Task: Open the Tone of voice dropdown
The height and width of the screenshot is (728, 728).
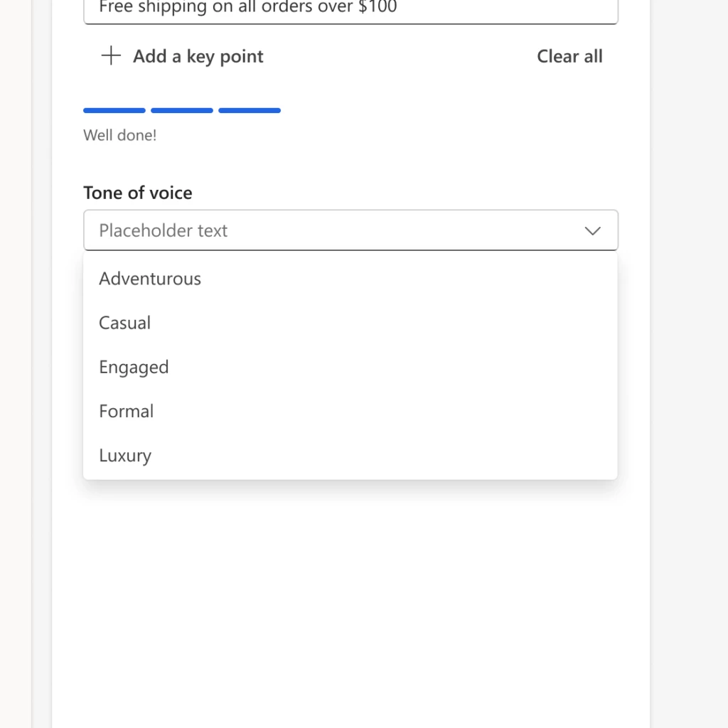Action: point(350,230)
